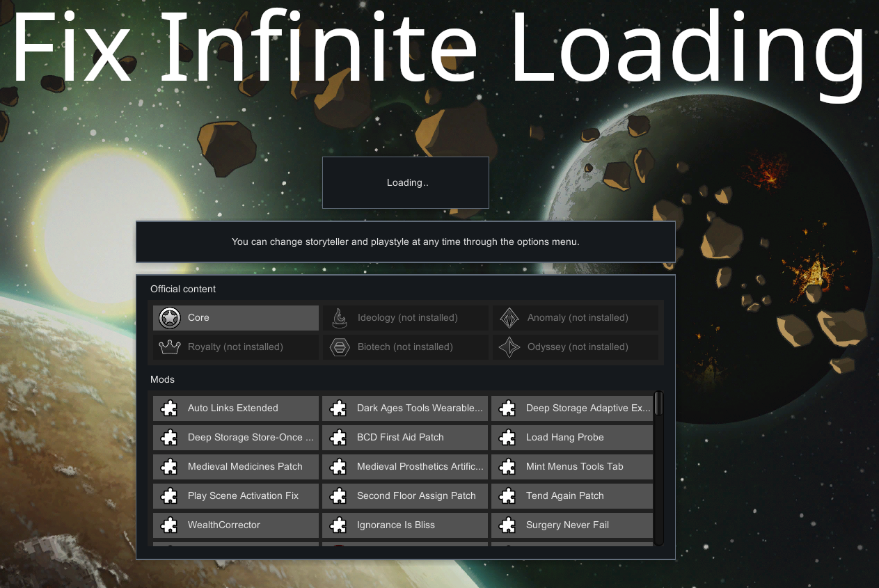This screenshot has height=588, width=879.
Task: Click the Ideology expansion icon
Action: 339,318
